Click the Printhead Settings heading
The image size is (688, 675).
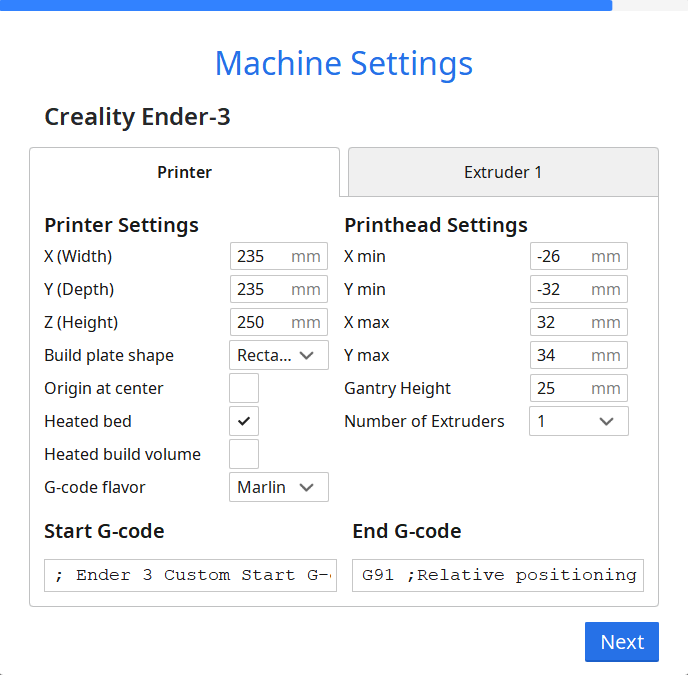(x=436, y=225)
